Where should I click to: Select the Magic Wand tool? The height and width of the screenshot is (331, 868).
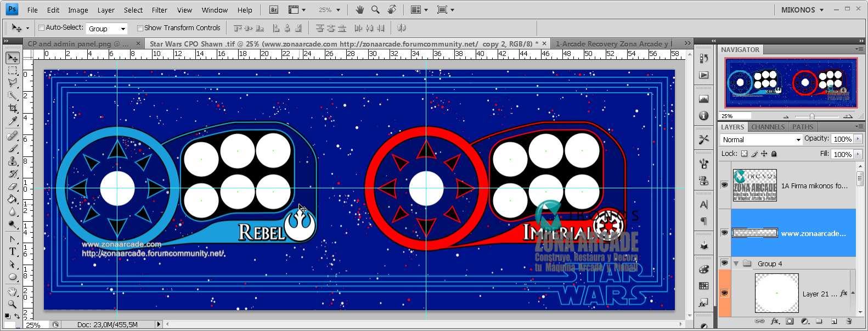pos(13,96)
